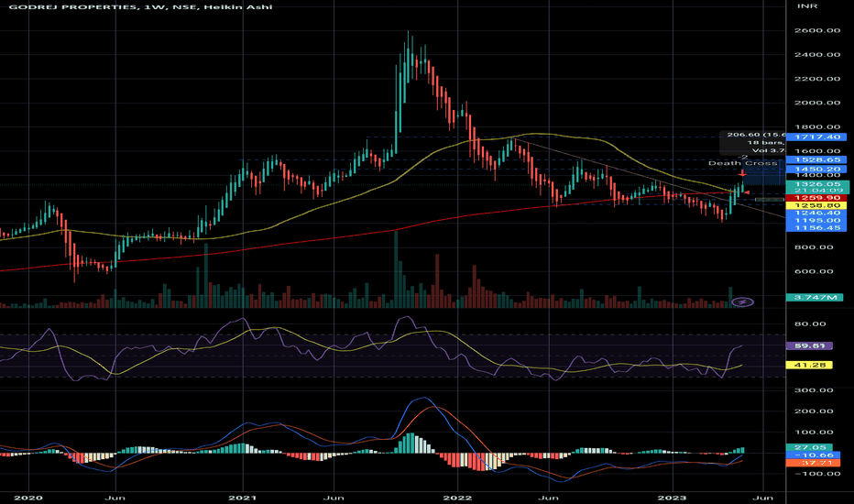The height and width of the screenshot is (504, 854).
Task: Click the 80.00 RSI scale value
Action: pos(810,323)
